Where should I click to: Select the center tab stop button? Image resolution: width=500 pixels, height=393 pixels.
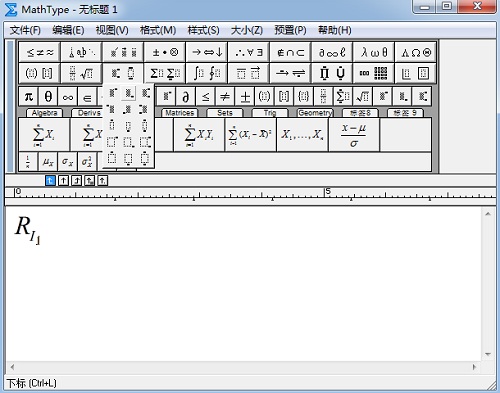pos(63,181)
